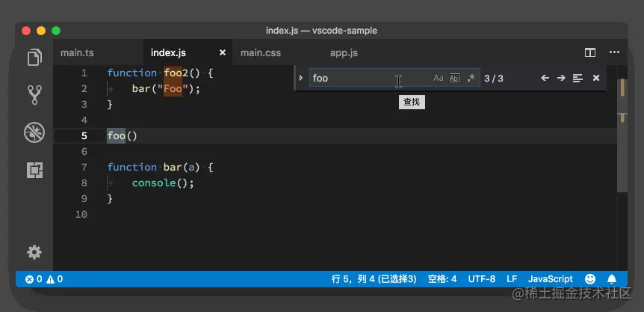Click console on line 8
Screen dimensions: 644x312
154,183
